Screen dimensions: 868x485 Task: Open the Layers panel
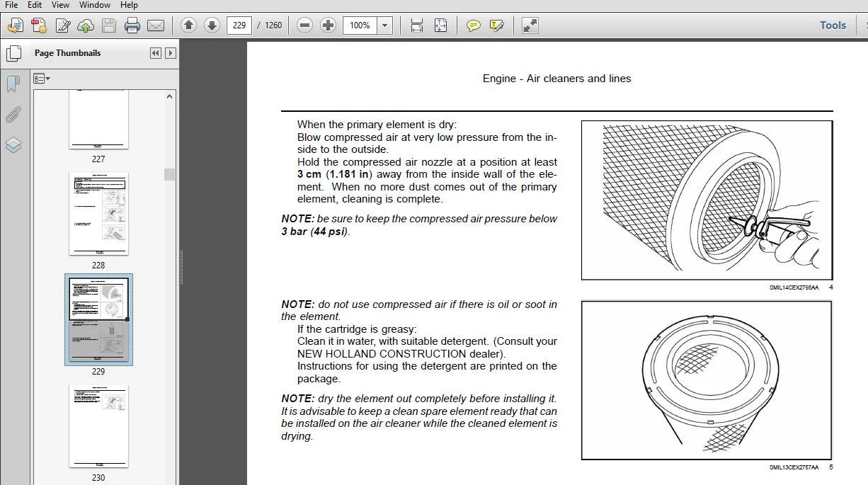click(x=13, y=145)
